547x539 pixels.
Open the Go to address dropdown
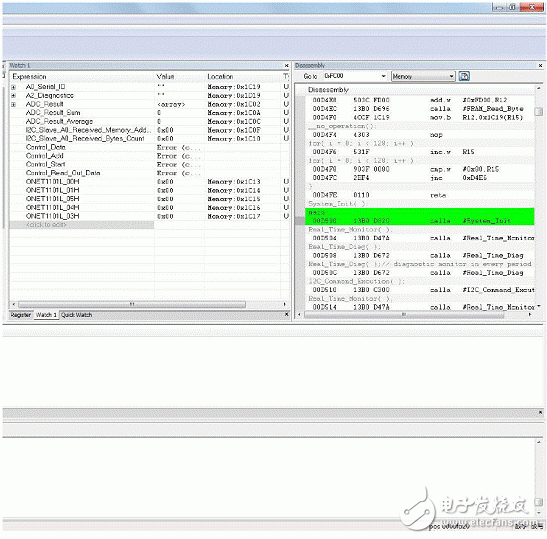[383, 76]
